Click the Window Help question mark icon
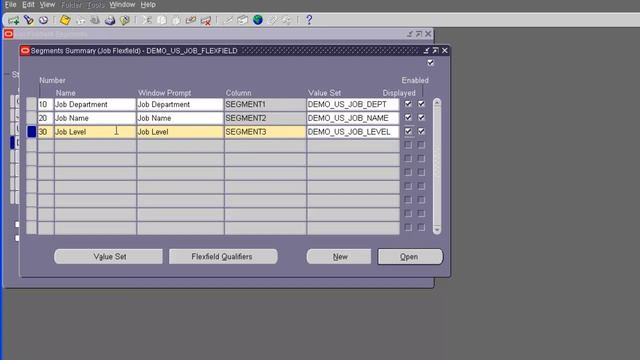 pyautogui.click(x=309, y=20)
